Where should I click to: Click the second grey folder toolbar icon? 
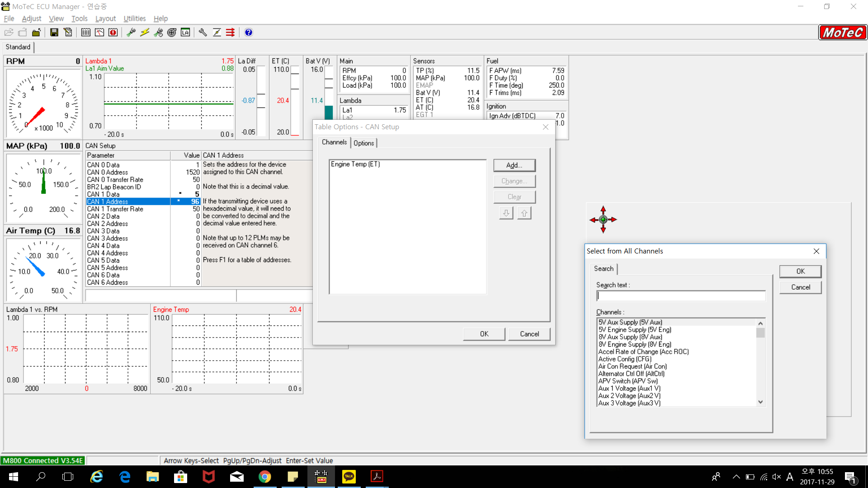(x=23, y=33)
